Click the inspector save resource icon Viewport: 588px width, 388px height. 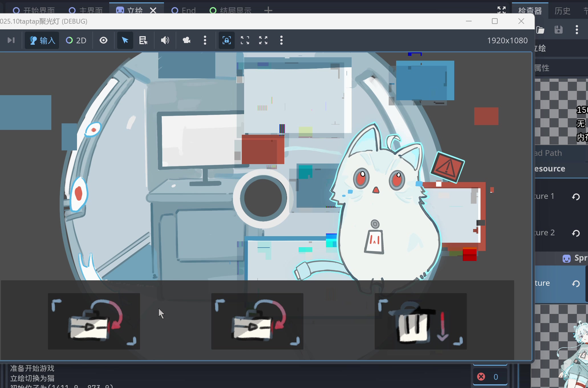558,30
